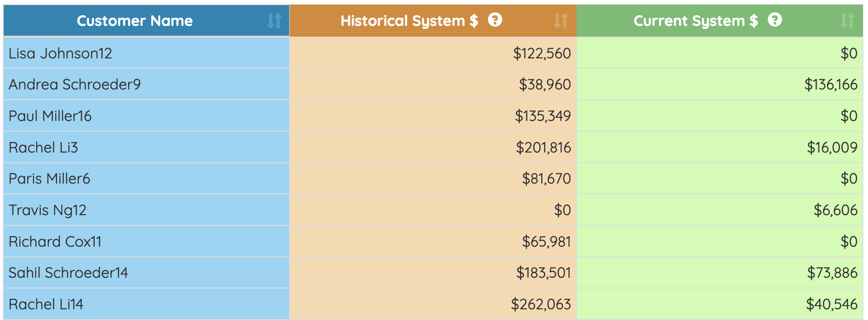Open help tooltip for Historical System $
Screen dimensions: 868x320
click(x=495, y=20)
